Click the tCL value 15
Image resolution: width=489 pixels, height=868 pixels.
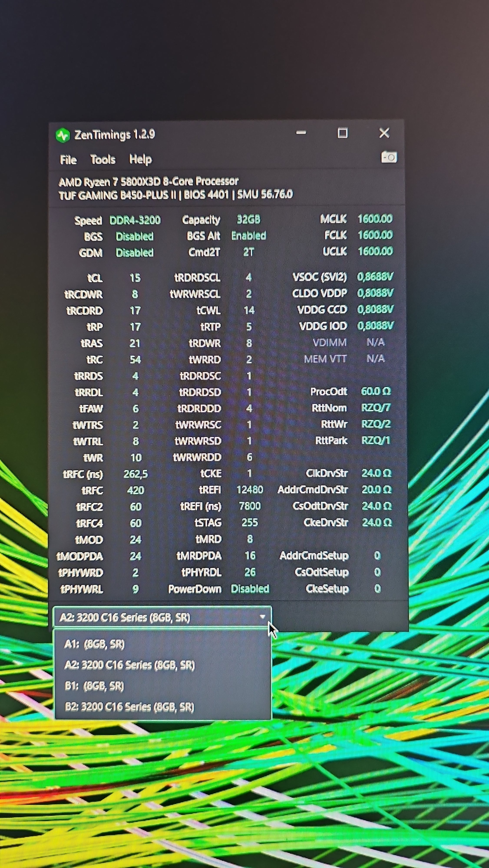click(135, 278)
